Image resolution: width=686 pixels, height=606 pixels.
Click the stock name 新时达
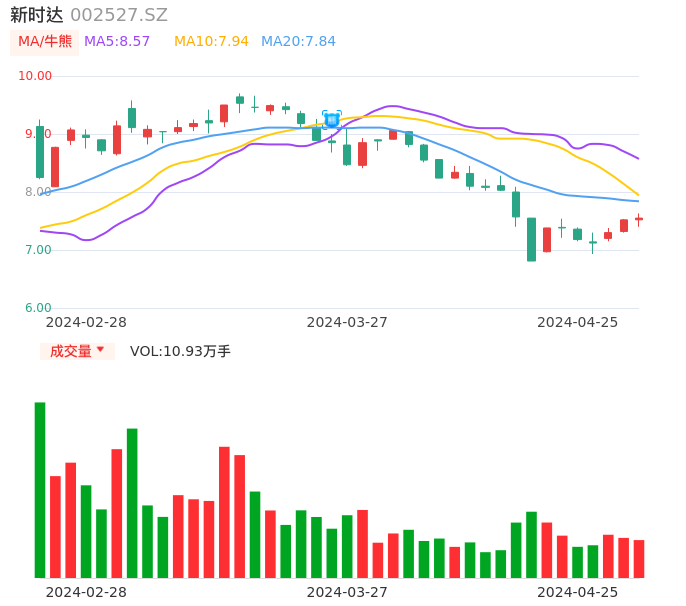pyautogui.click(x=37, y=15)
